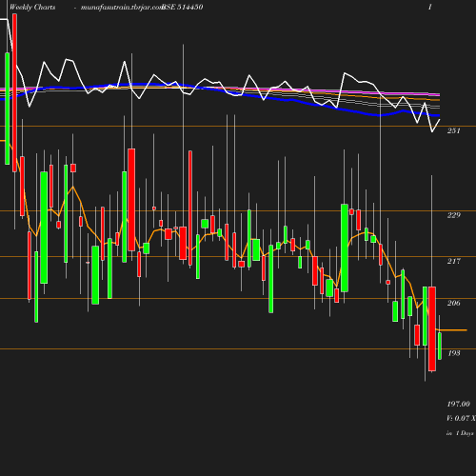476x476 pixels.
Task: Click the 217 price level label
Action: coord(454,261)
